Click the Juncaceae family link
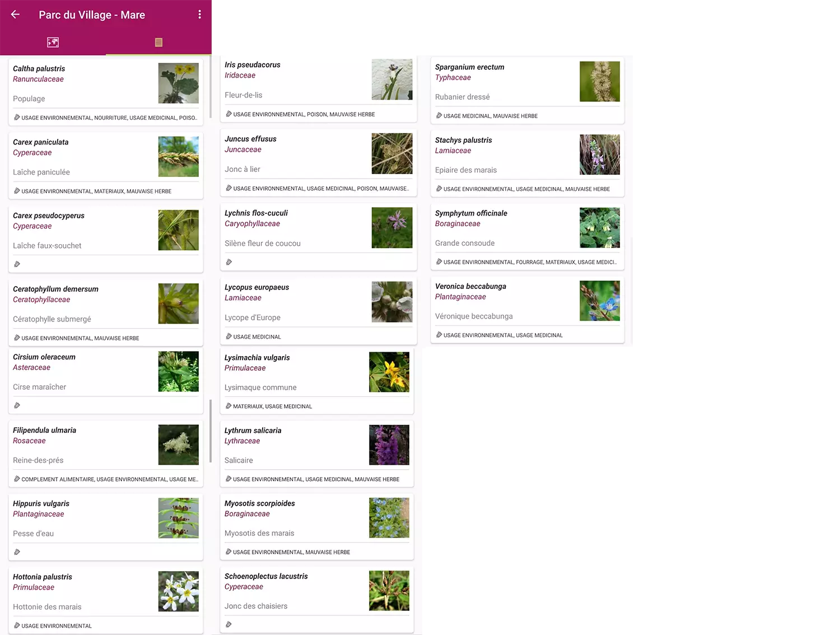This screenshot has width=840, height=635. click(x=242, y=150)
